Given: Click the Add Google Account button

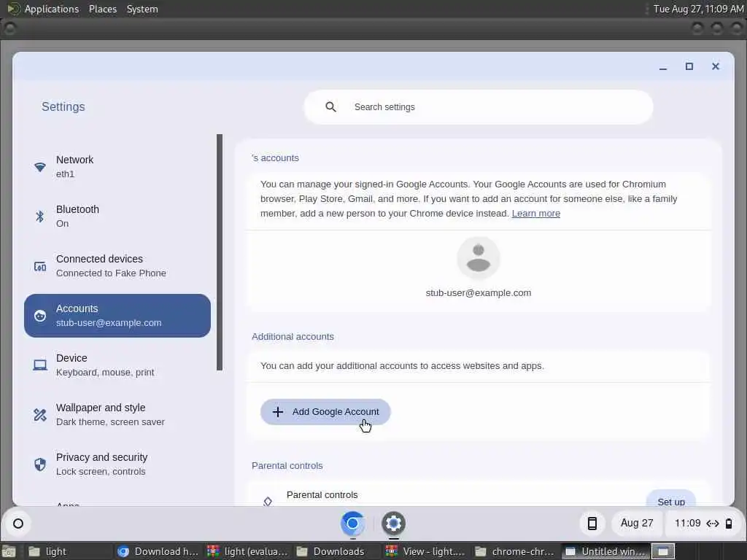Looking at the screenshot, I should click(325, 412).
